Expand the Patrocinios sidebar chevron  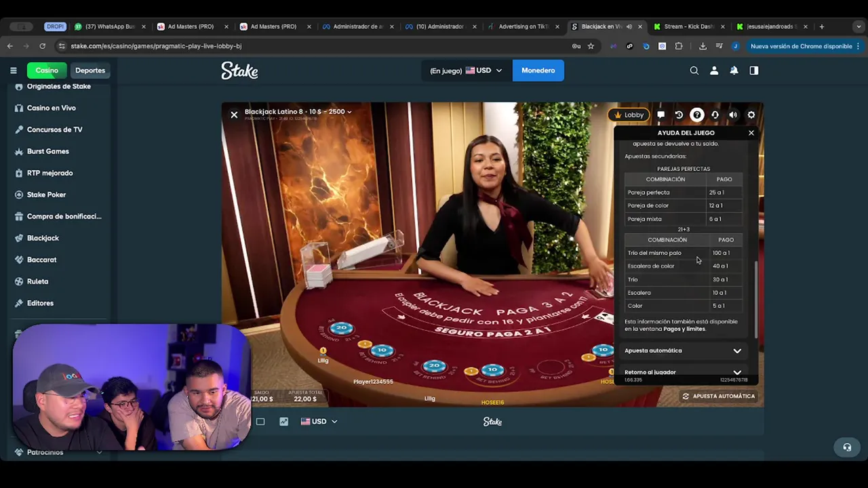pyautogui.click(x=99, y=452)
